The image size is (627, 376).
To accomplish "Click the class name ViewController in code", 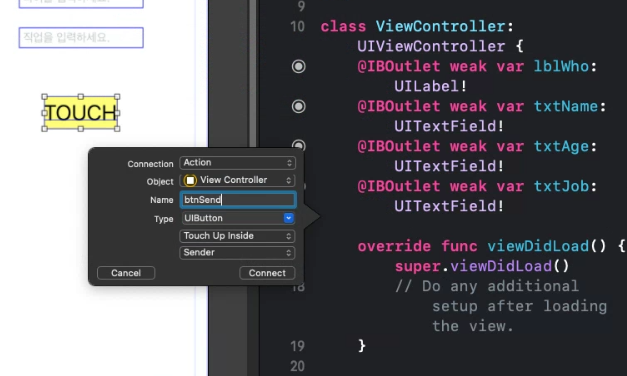I will click(441, 26).
